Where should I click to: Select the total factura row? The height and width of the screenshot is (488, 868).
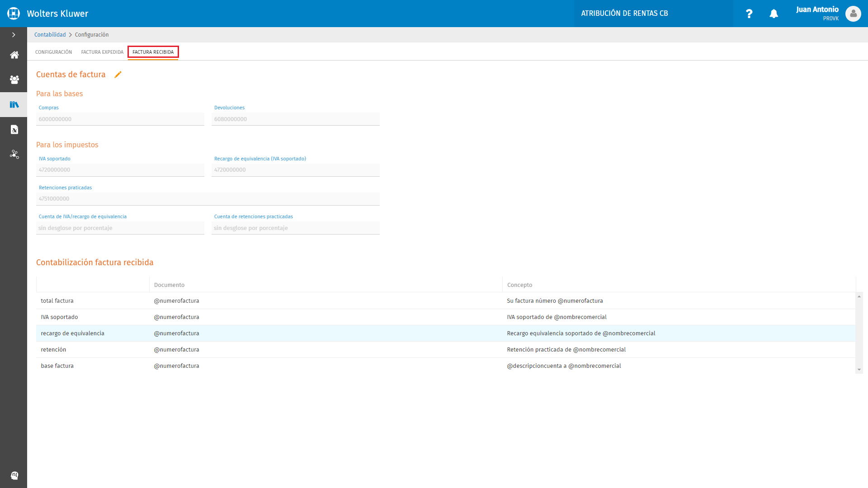click(446, 301)
